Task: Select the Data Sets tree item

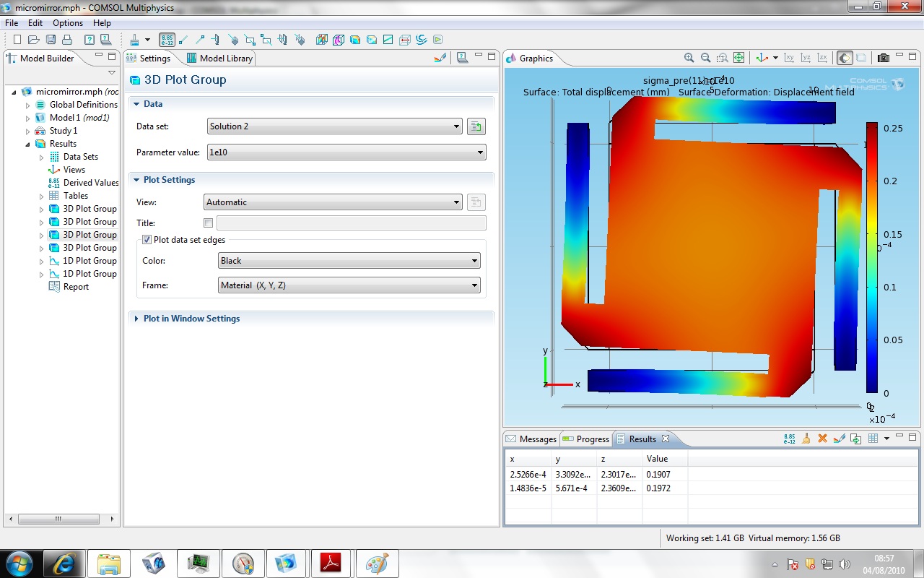Action: pyautogui.click(x=74, y=157)
